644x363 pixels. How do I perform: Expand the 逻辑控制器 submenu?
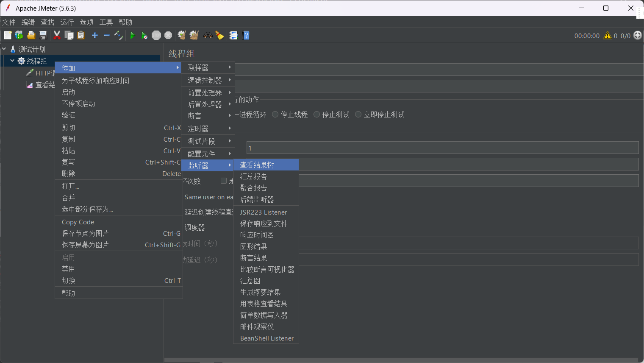[208, 80]
